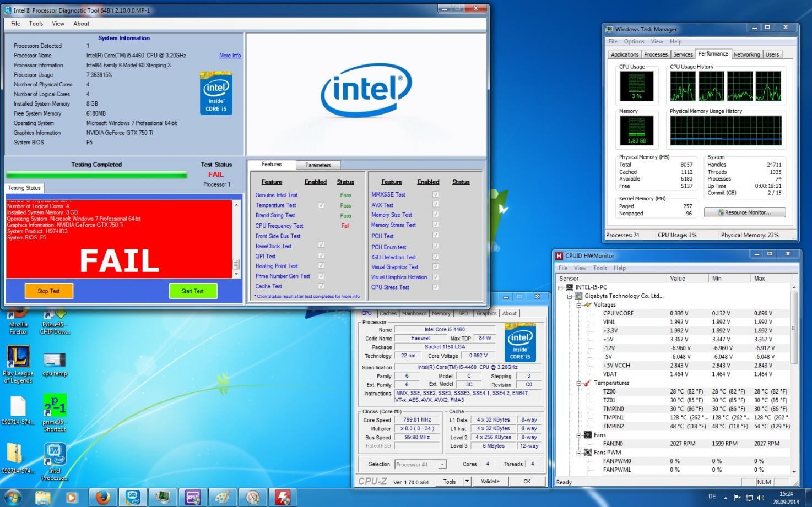Click the HWMonitor vertical scrollbar
812x507 pixels.
[x=794, y=380]
